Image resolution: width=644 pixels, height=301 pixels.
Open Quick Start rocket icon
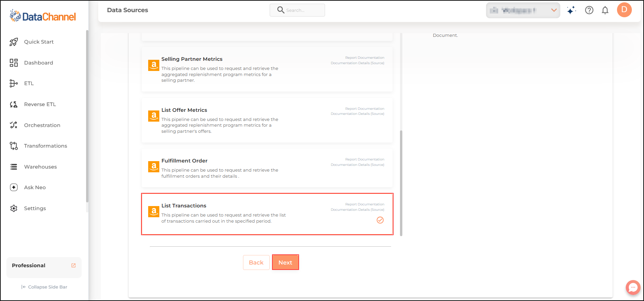pos(14,42)
